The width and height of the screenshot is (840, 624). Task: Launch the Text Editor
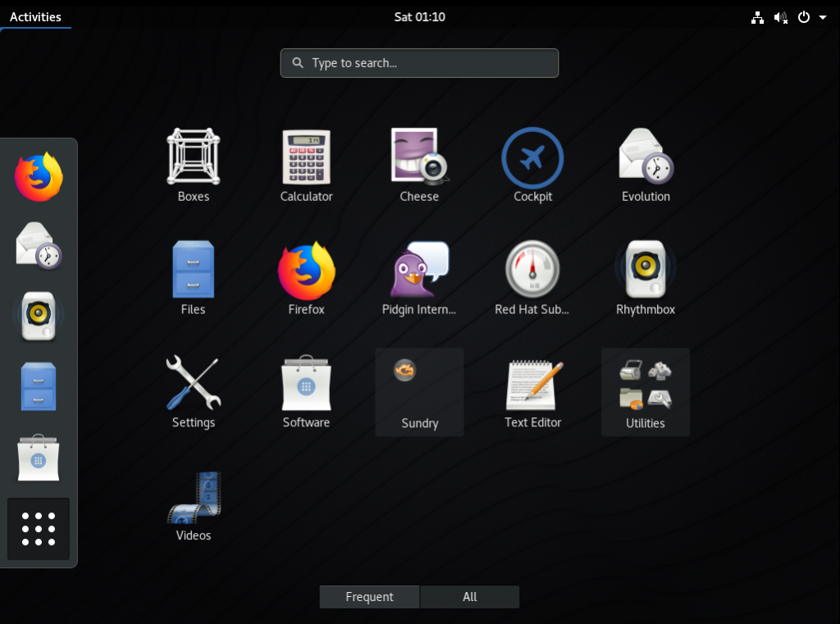(532, 391)
